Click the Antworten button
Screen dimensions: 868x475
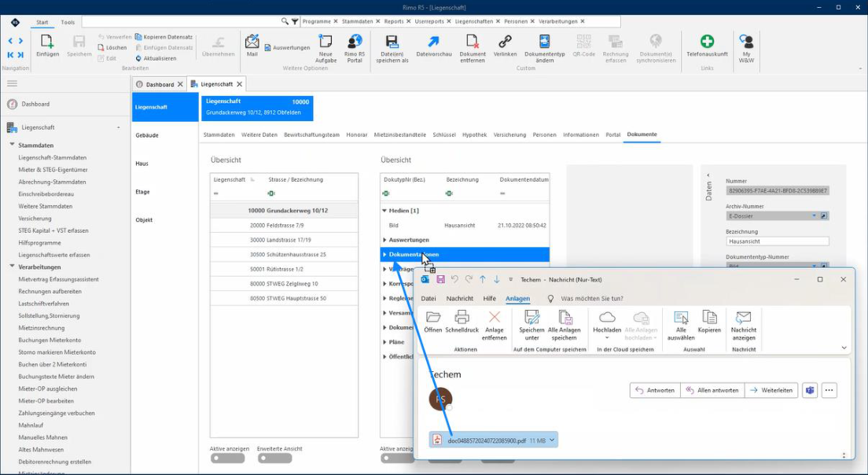pos(656,390)
